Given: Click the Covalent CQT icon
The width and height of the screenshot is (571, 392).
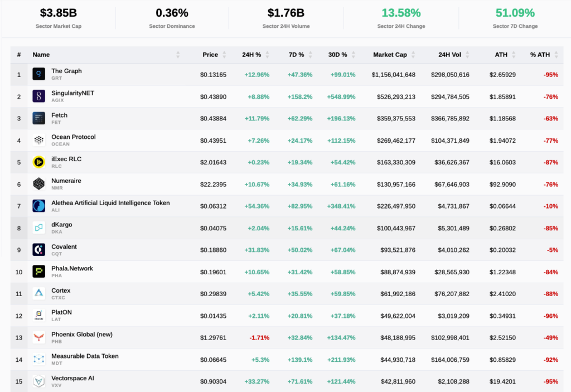Looking at the screenshot, I should (x=38, y=250).
